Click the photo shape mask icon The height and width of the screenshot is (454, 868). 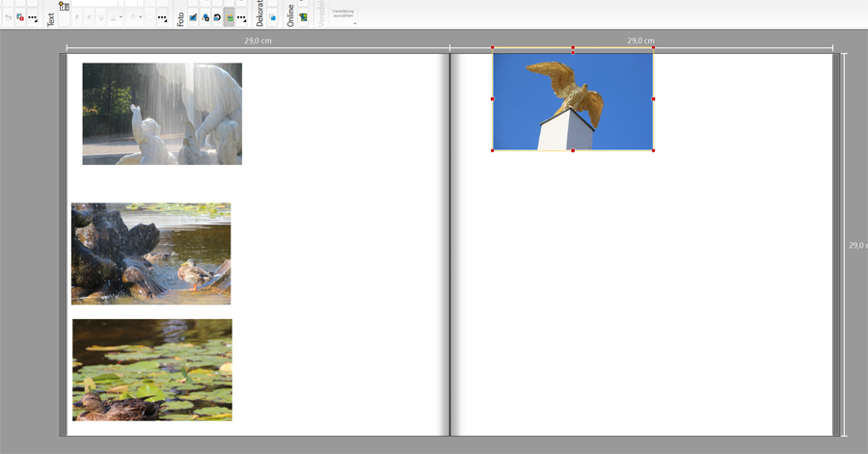click(x=205, y=17)
